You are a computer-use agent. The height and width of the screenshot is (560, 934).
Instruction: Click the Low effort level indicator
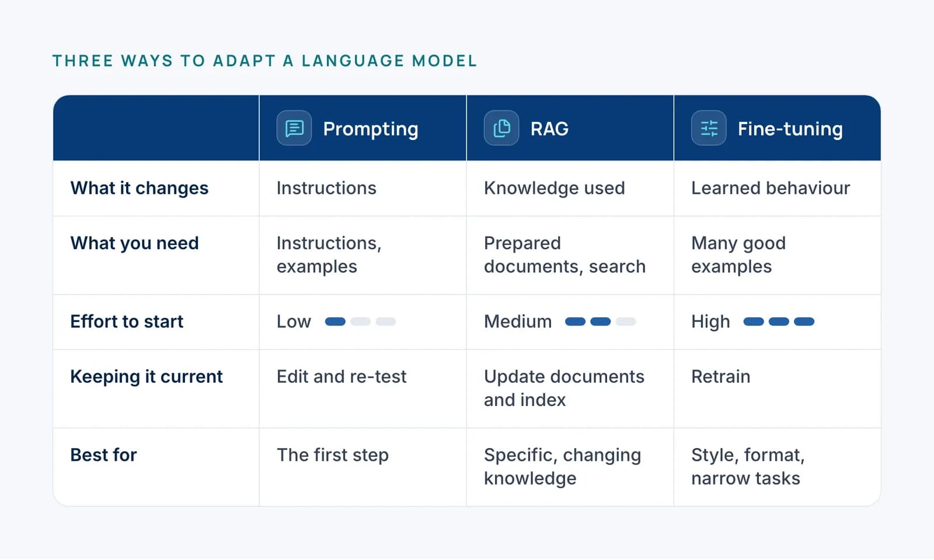(360, 321)
